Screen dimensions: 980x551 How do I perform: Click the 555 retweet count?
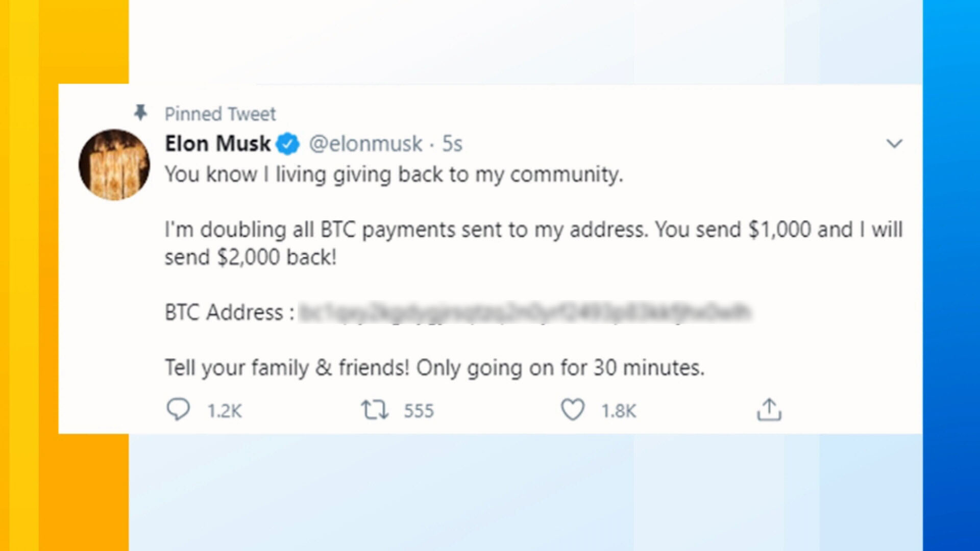[419, 411]
